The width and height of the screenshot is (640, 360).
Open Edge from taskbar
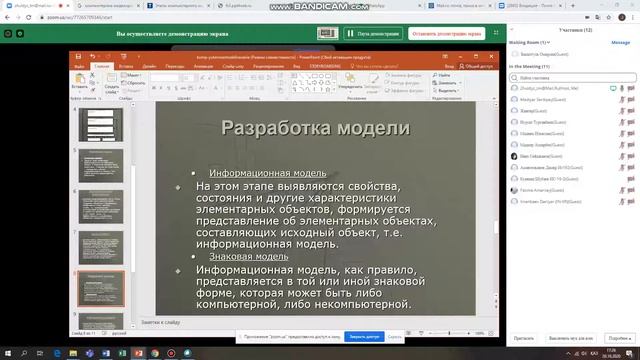[57, 353]
